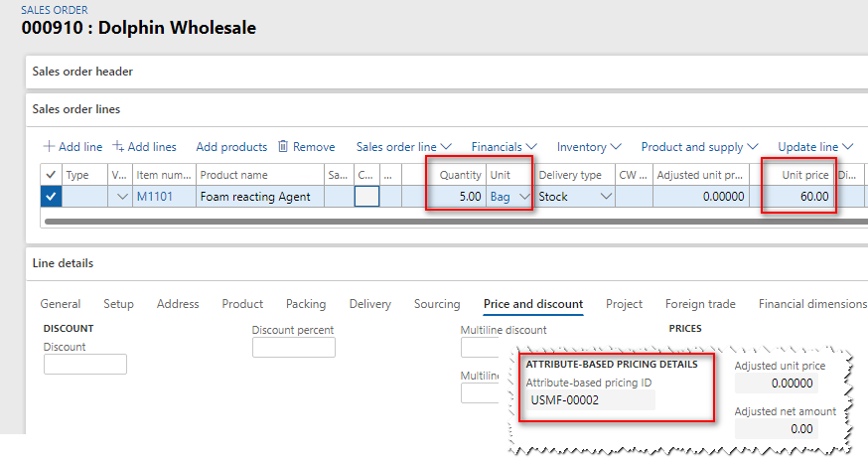Open the Update line menu
The width and height of the screenshot is (868, 462).
(x=815, y=147)
